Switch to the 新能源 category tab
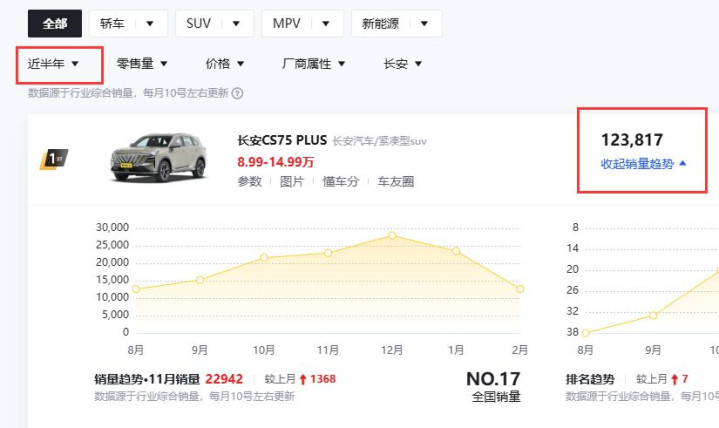 (x=380, y=23)
